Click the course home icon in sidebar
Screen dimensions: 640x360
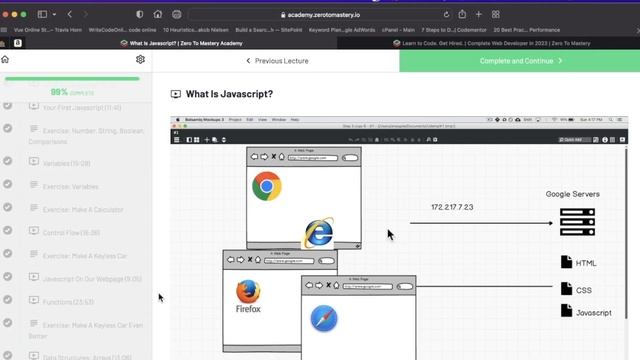pyautogui.click(x=5, y=60)
